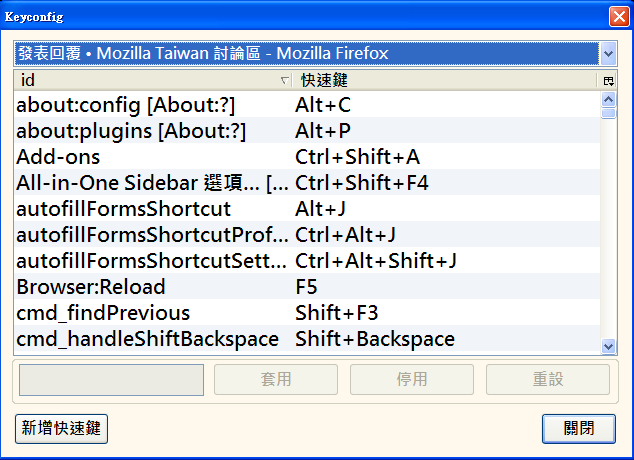Select the Browser:Reload entry
Image resolution: width=634 pixels, height=460 pixels.
pyautogui.click(x=150, y=287)
